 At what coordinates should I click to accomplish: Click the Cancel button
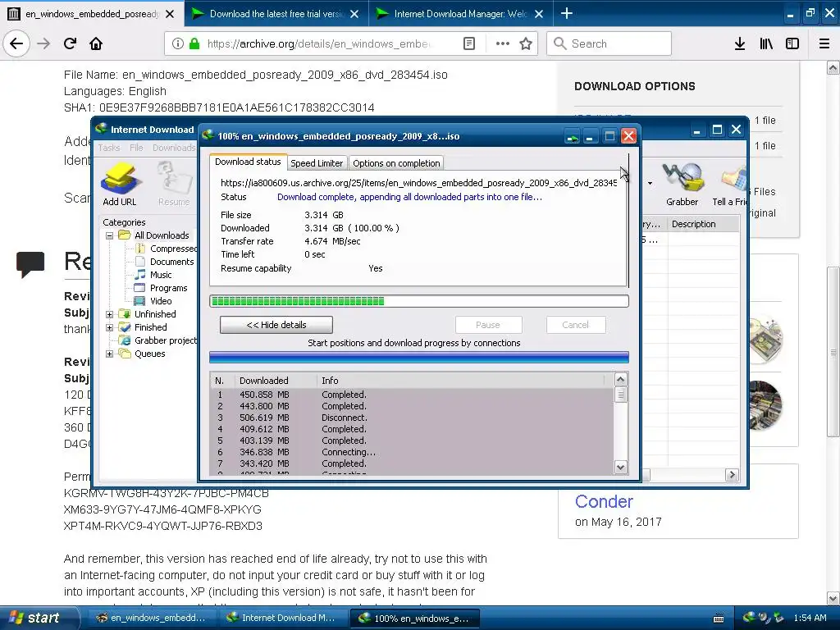click(x=575, y=325)
